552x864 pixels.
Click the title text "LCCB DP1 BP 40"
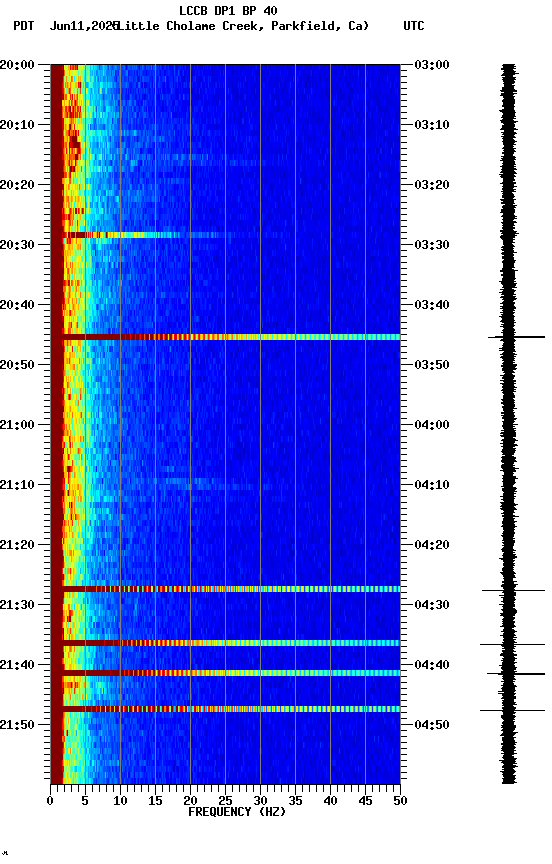[x=228, y=10]
